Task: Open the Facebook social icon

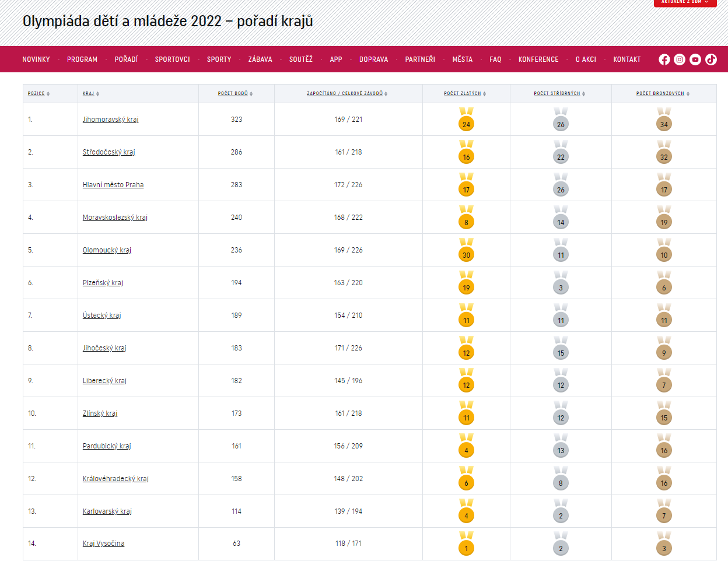Action: click(x=664, y=59)
